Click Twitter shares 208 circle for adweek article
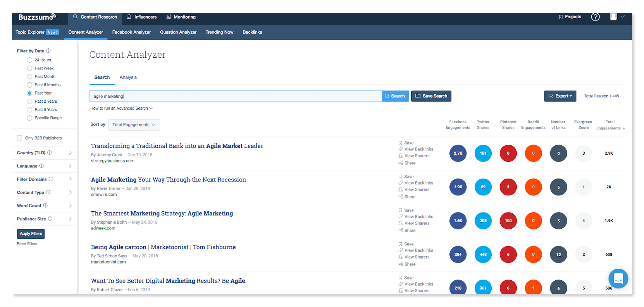644x307 pixels. (483, 221)
